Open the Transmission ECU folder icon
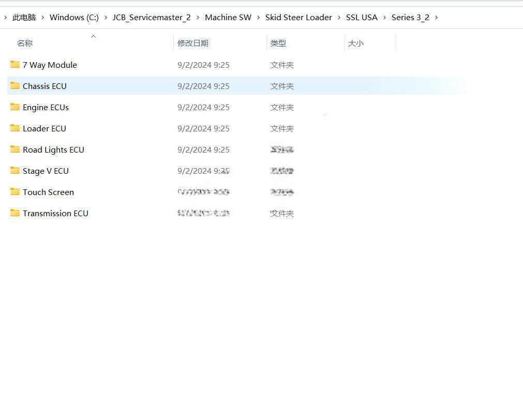The height and width of the screenshot is (420, 523). click(x=14, y=213)
